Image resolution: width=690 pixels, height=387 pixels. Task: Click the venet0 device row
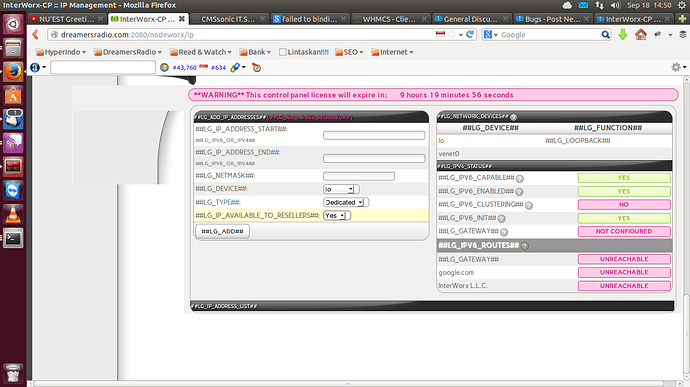[554, 154]
